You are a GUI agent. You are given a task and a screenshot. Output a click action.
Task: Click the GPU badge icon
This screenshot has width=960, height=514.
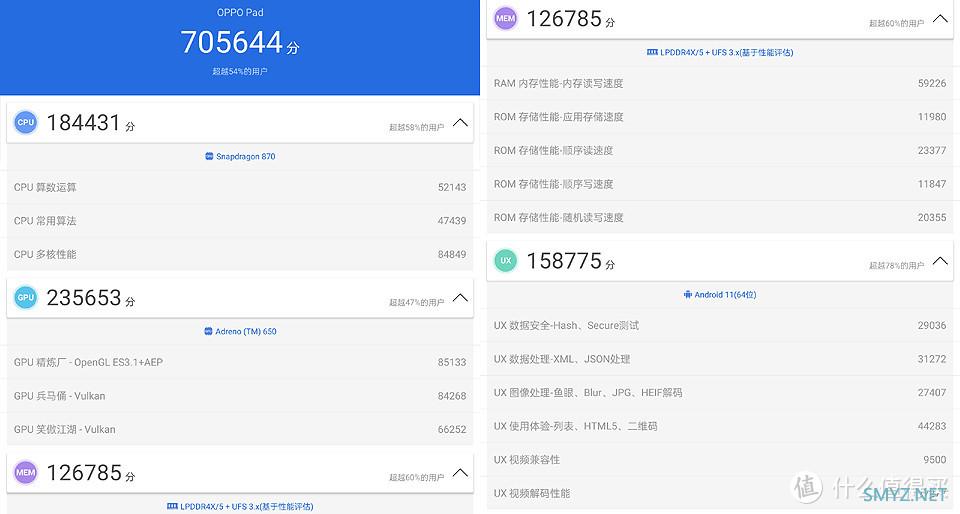[26, 297]
